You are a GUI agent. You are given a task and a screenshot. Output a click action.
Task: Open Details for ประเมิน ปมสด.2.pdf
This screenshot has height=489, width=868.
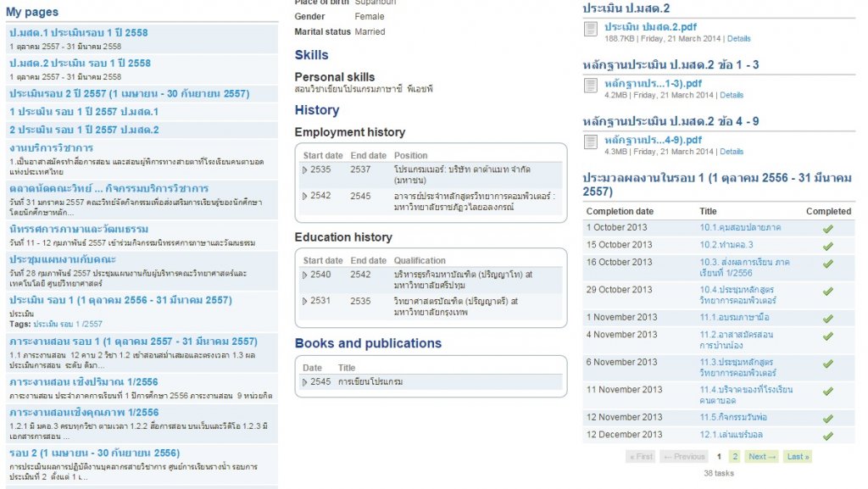738,39
